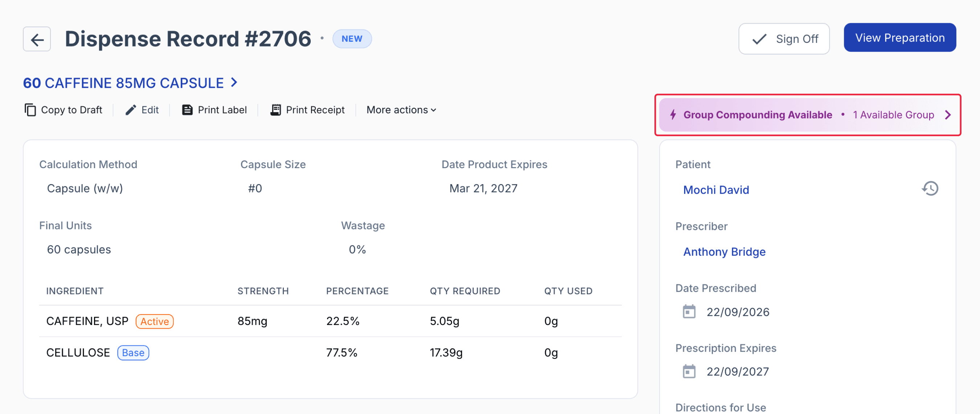Click the 17.39g quantity required
The width and height of the screenshot is (980, 414).
[x=446, y=353]
